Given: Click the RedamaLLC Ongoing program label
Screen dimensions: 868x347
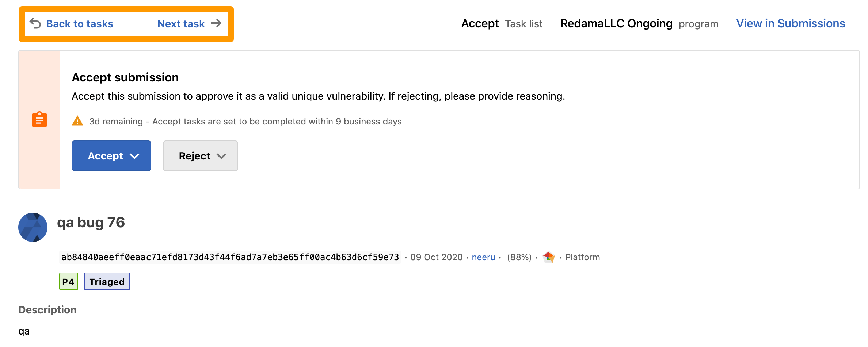Looking at the screenshot, I should click(639, 23).
